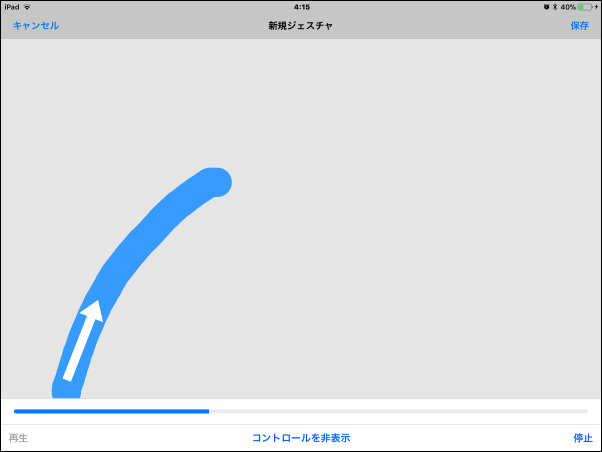Click the battery icon in status bar
This screenshot has width=602, height=452.
tap(585, 7)
